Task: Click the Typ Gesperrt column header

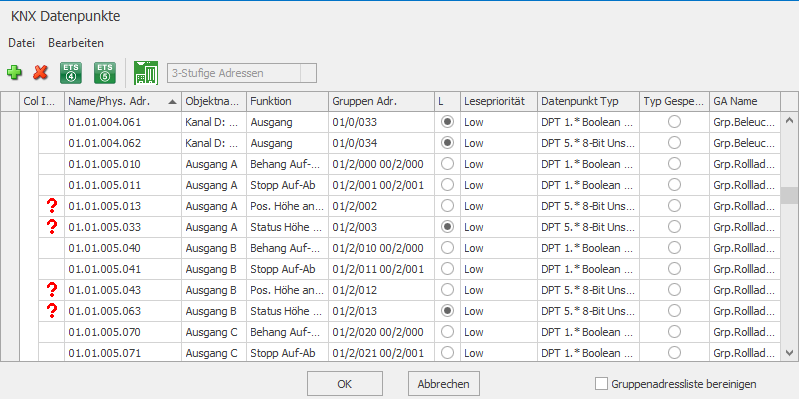Action: click(x=675, y=101)
